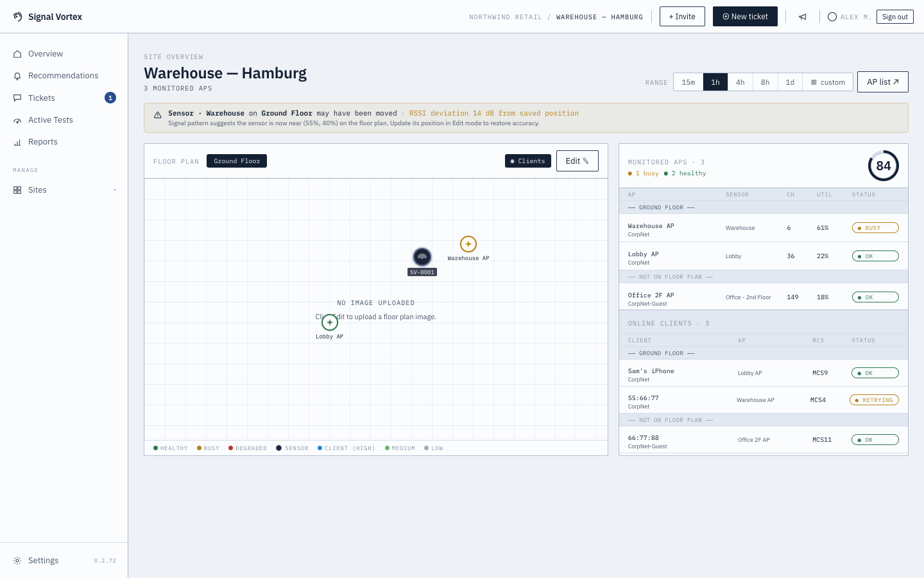The height and width of the screenshot is (578, 924).
Task: Choose the custom time range
Action: 828,82
